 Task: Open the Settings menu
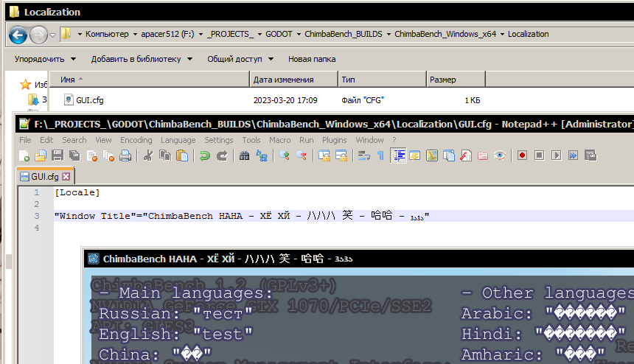click(x=219, y=140)
